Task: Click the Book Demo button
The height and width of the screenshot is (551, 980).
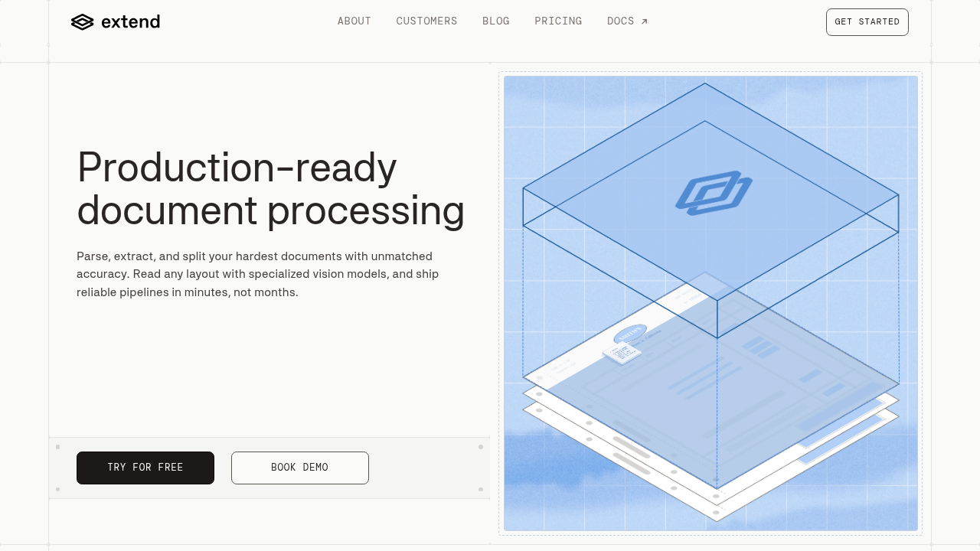Action: coord(300,468)
